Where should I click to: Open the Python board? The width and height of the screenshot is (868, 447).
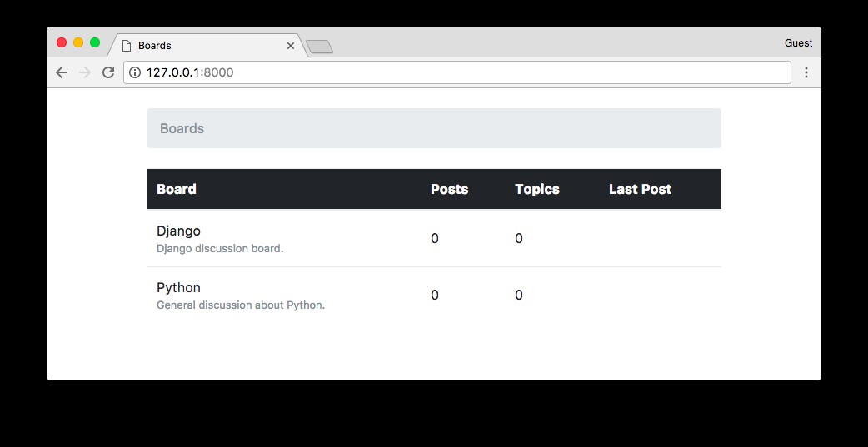pyautogui.click(x=178, y=288)
